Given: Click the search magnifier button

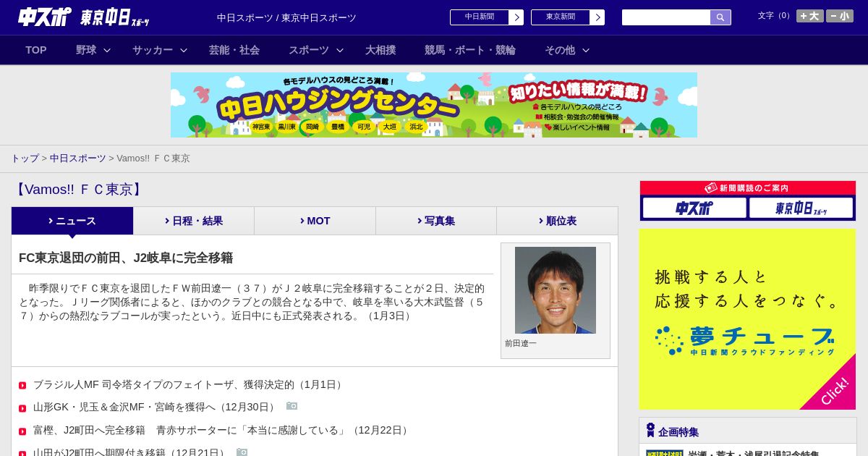Looking at the screenshot, I should pyautogui.click(x=720, y=17).
